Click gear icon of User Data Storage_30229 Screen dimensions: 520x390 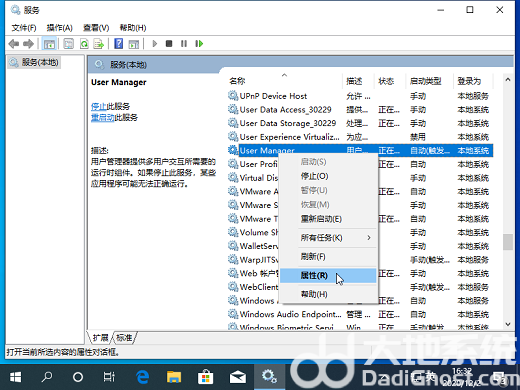click(232, 123)
